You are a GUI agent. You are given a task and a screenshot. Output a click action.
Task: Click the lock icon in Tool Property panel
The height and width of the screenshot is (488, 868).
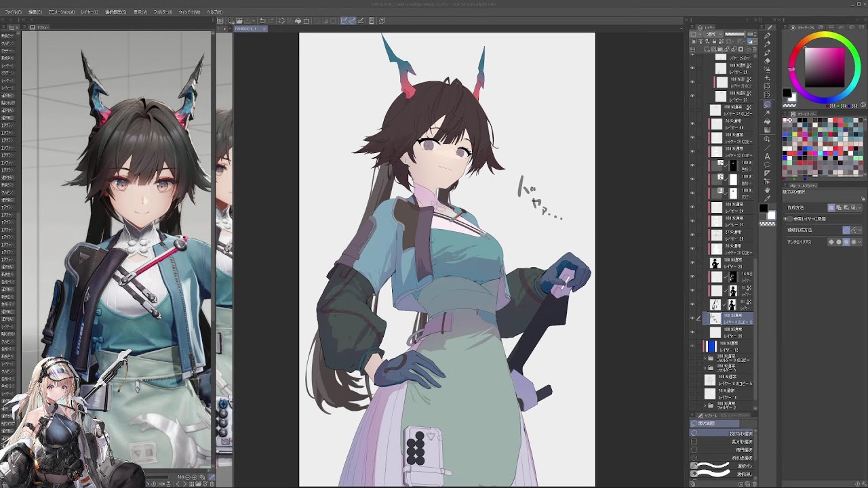[x=863, y=199]
